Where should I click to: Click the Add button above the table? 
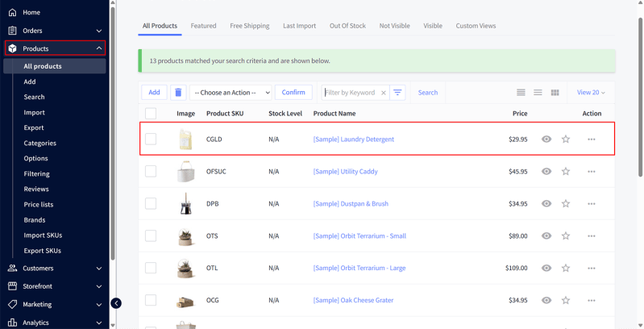[154, 93]
